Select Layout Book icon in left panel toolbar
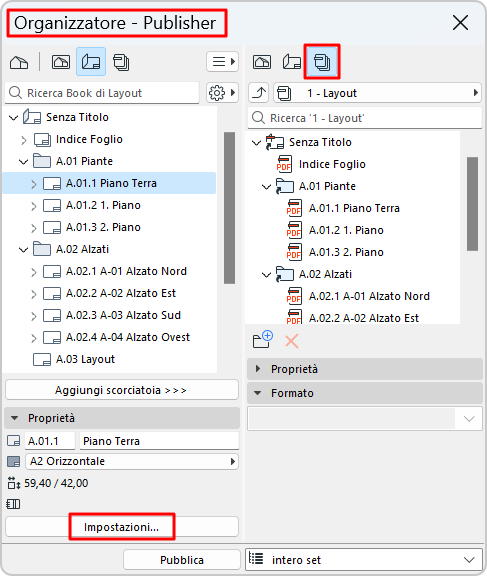The image size is (487, 576). pyautogui.click(x=91, y=62)
